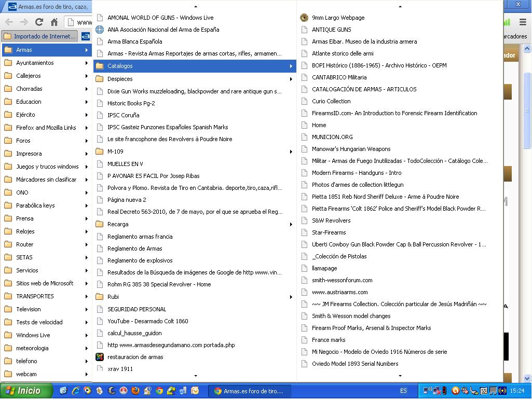The width and height of the screenshot is (532, 400).
Task: Open the Star-Firearms bookmark link
Action: pos(329,232)
